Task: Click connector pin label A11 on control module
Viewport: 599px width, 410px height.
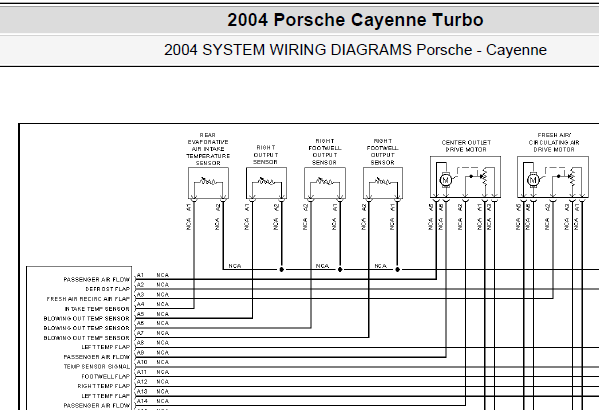Action: (142, 372)
